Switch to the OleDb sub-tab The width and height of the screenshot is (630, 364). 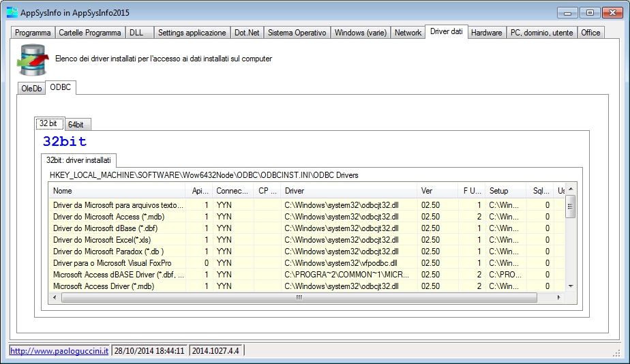point(31,89)
